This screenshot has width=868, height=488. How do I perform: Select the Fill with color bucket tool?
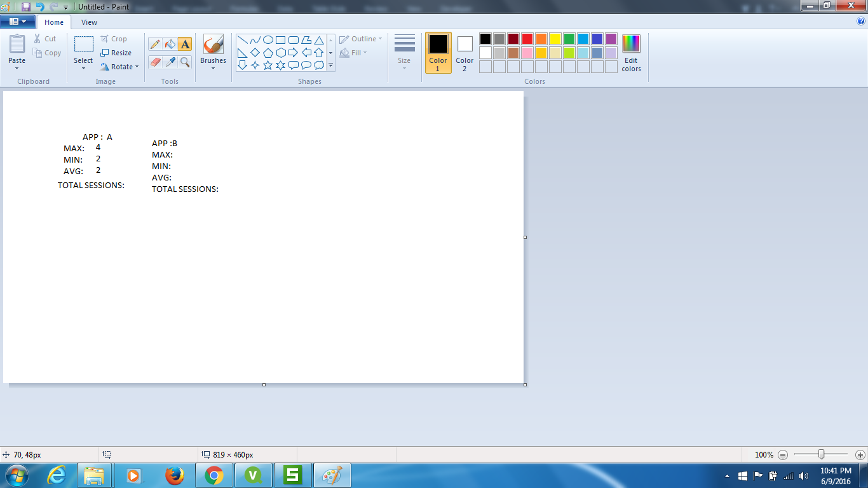click(x=170, y=44)
